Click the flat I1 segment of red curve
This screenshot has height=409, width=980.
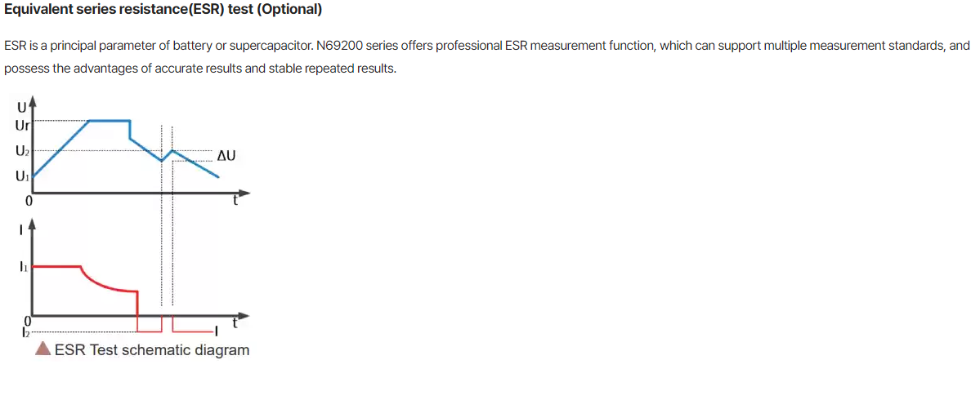[57, 267]
